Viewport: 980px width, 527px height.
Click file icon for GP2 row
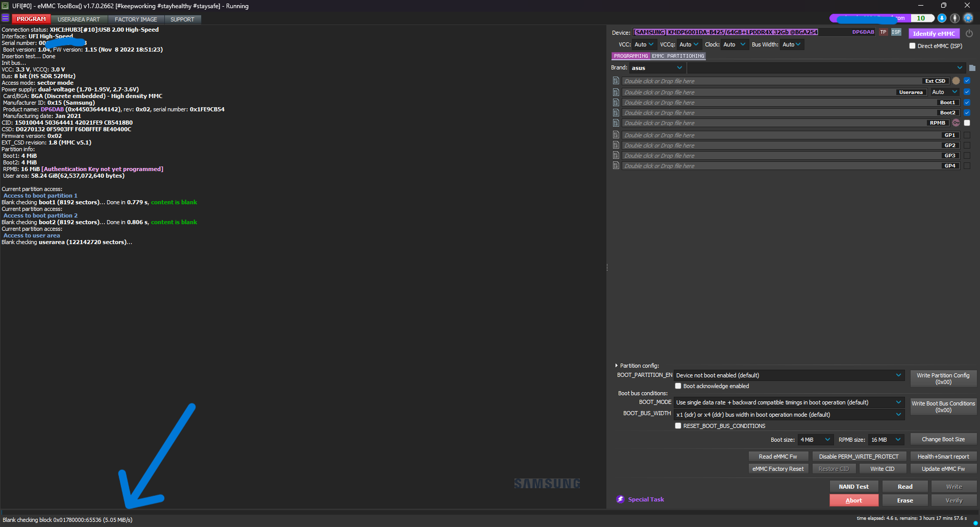coord(616,145)
